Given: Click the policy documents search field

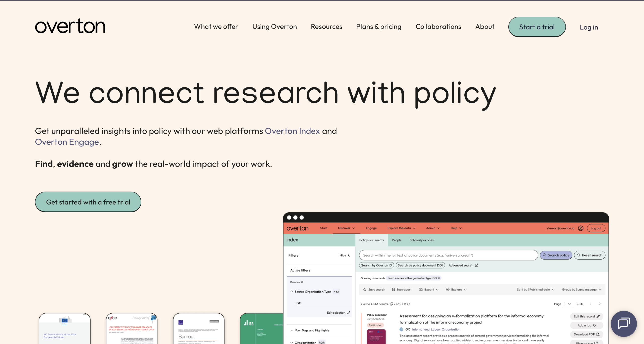Looking at the screenshot, I should click(448, 255).
